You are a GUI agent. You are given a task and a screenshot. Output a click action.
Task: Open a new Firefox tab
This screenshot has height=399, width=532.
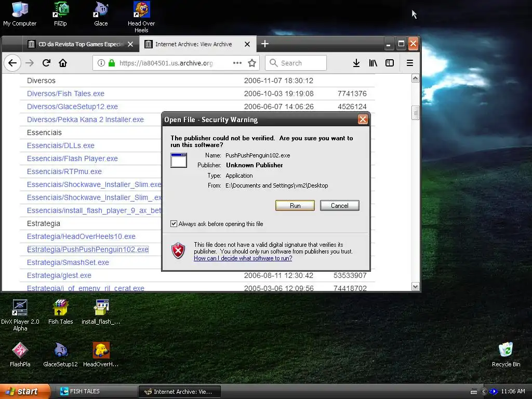[265, 44]
